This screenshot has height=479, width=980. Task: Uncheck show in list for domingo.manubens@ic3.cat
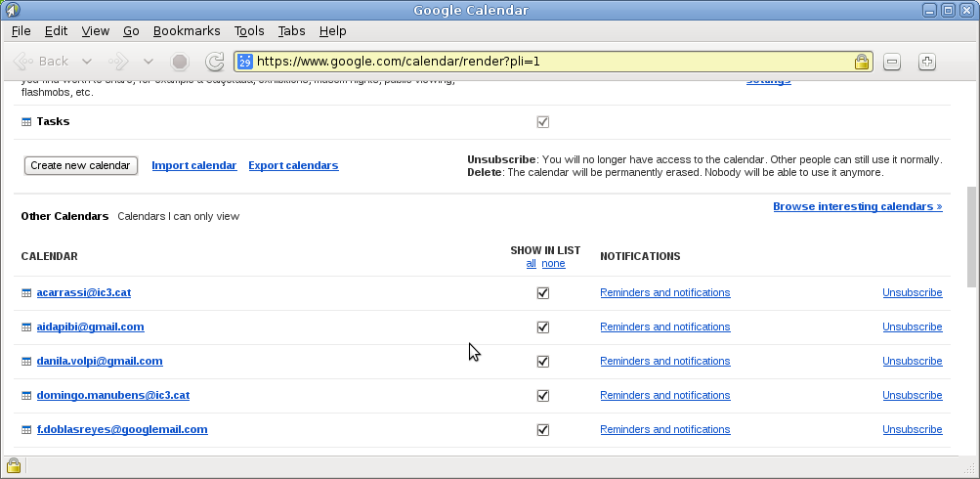click(543, 395)
